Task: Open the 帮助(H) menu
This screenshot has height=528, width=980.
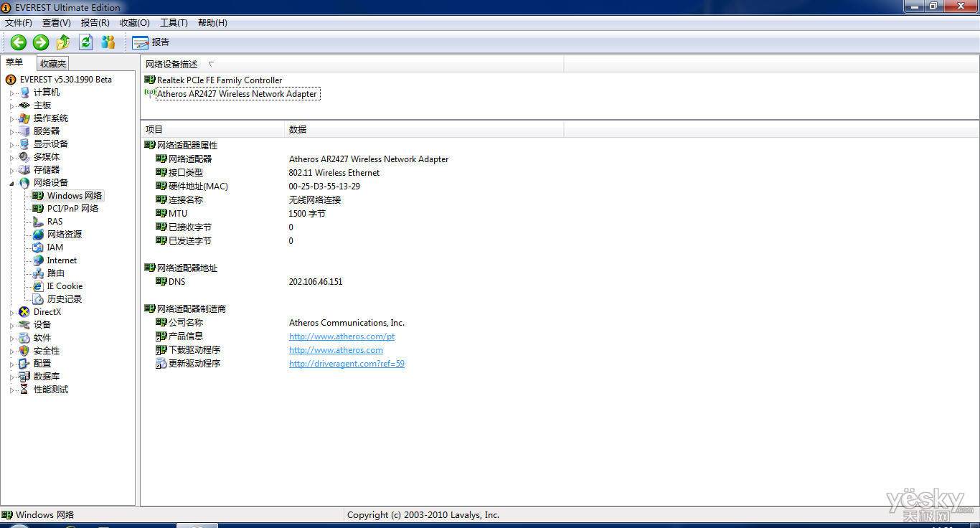Action: [212, 23]
